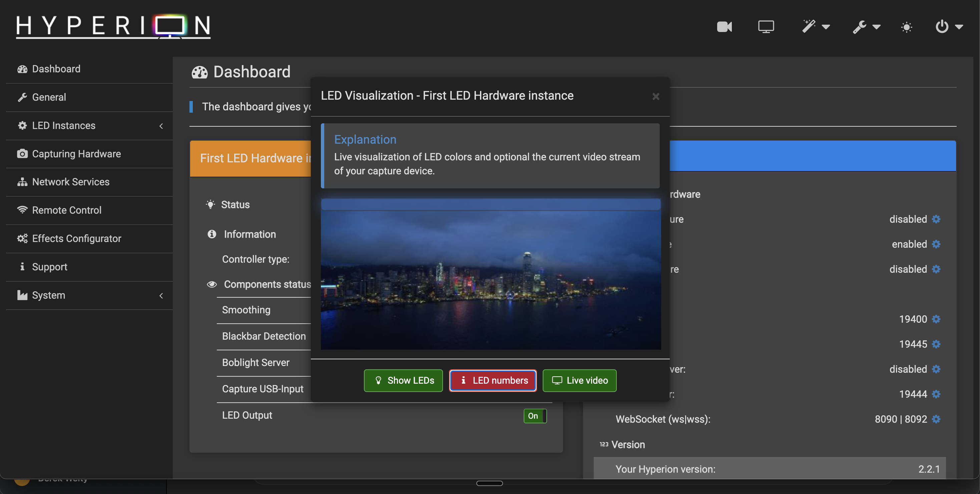
Task: Click the live video preview image
Action: tap(491, 274)
